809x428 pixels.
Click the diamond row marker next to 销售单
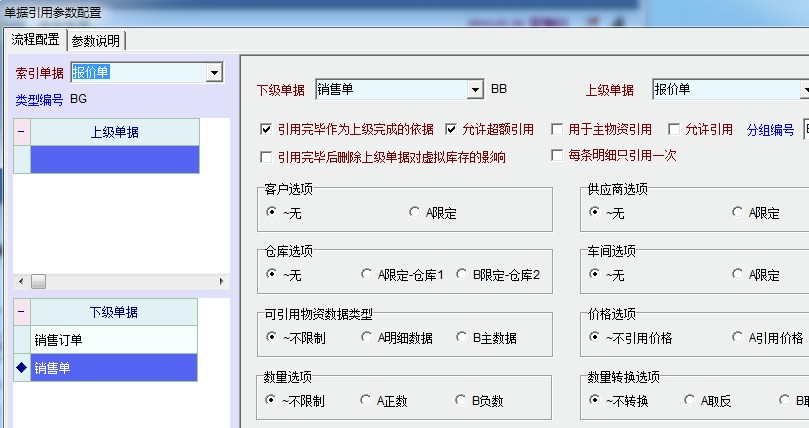pyautogui.click(x=21, y=368)
